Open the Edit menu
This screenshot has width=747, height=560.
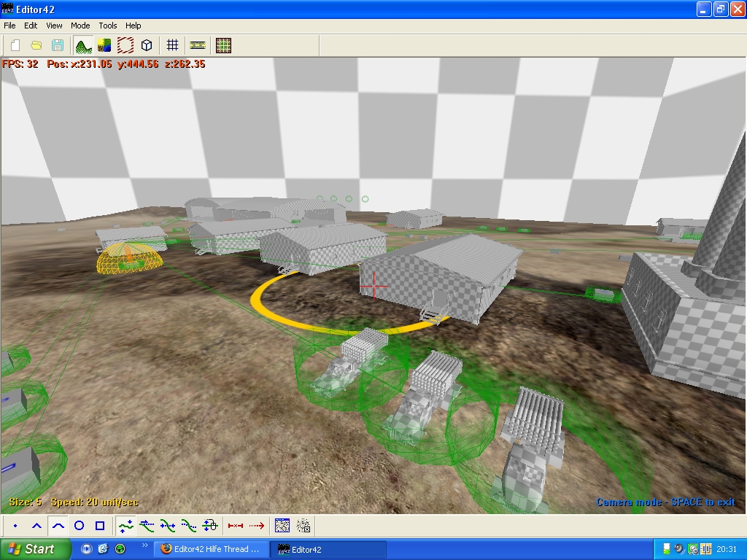[31, 26]
